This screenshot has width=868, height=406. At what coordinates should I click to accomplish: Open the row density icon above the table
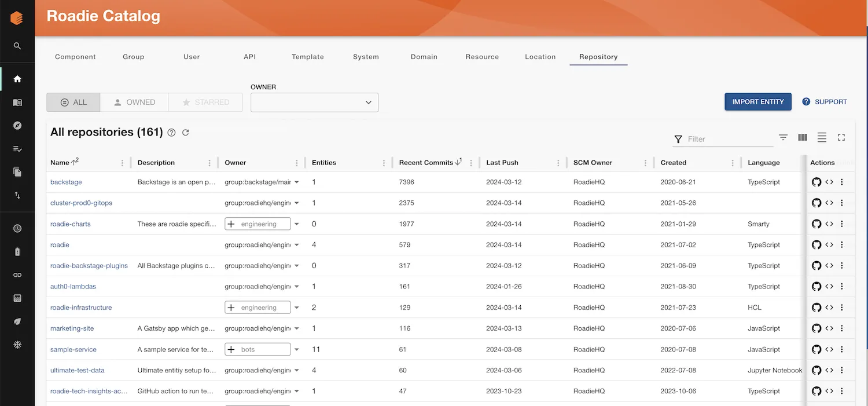pyautogui.click(x=822, y=137)
